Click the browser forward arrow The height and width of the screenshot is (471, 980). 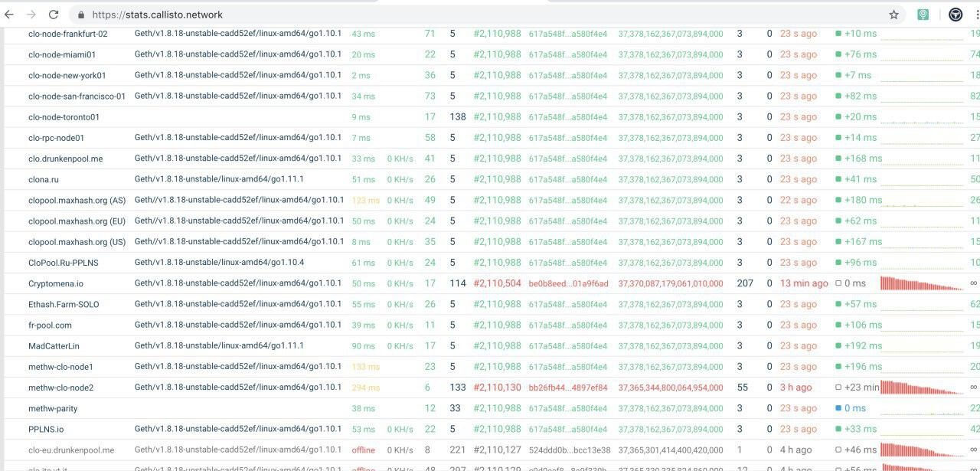[x=31, y=15]
